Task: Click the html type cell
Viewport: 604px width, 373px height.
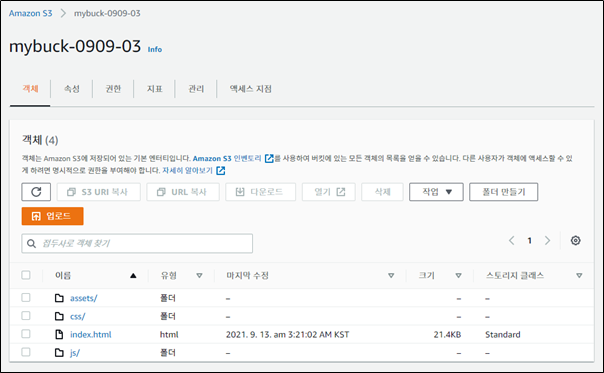Action: pos(169,334)
